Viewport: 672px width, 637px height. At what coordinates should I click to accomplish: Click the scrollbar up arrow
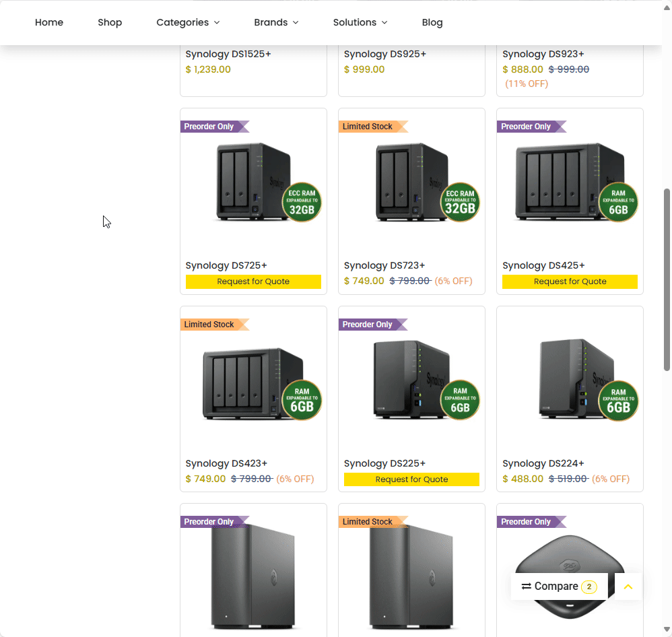pos(667,7)
